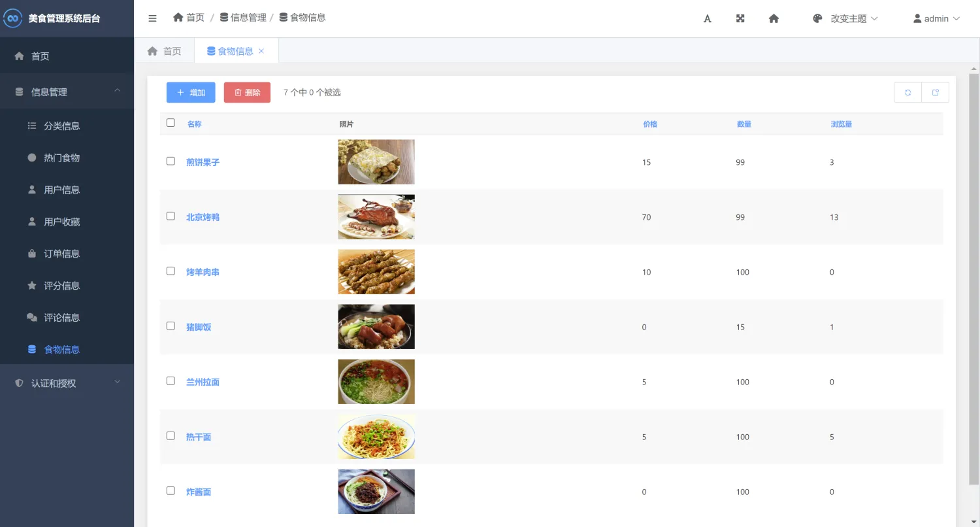The image size is (980, 527).
Task: Sort by the 价格 column header
Action: click(650, 124)
